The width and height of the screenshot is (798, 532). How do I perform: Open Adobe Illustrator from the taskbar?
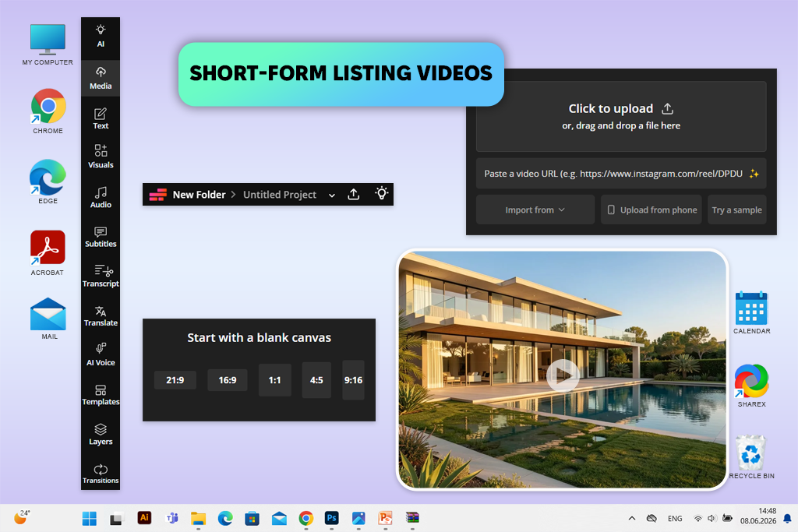pos(144,518)
